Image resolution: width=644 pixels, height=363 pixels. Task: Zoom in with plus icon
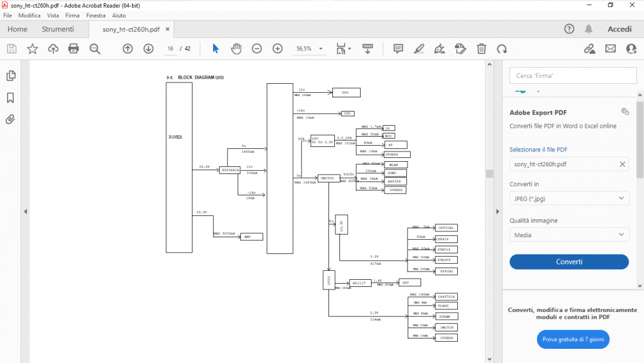[x=278, y=48]
